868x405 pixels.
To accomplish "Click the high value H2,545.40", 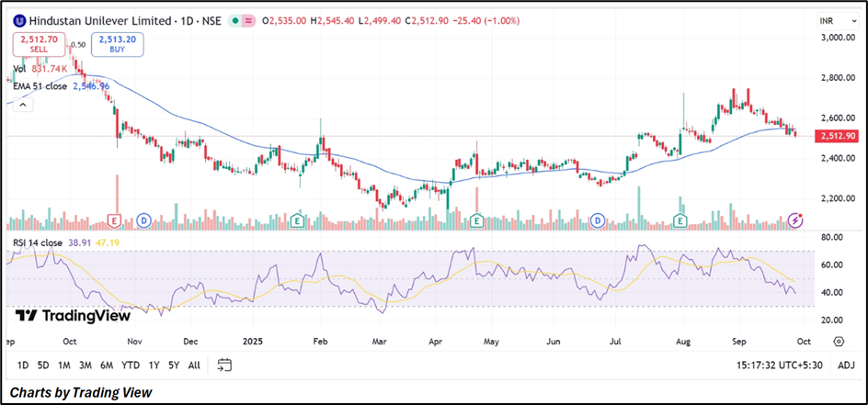I will (333, 21).
